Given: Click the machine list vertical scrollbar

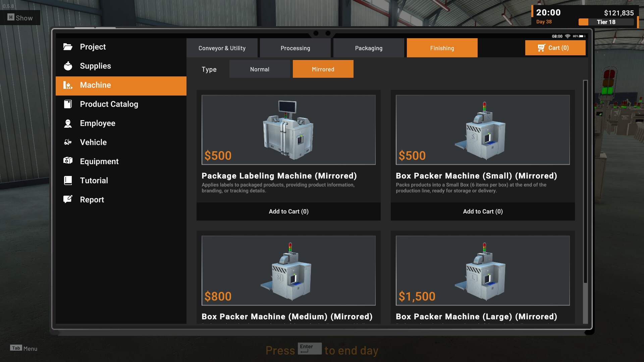Looking at the screenshot, I should point(585,181).
